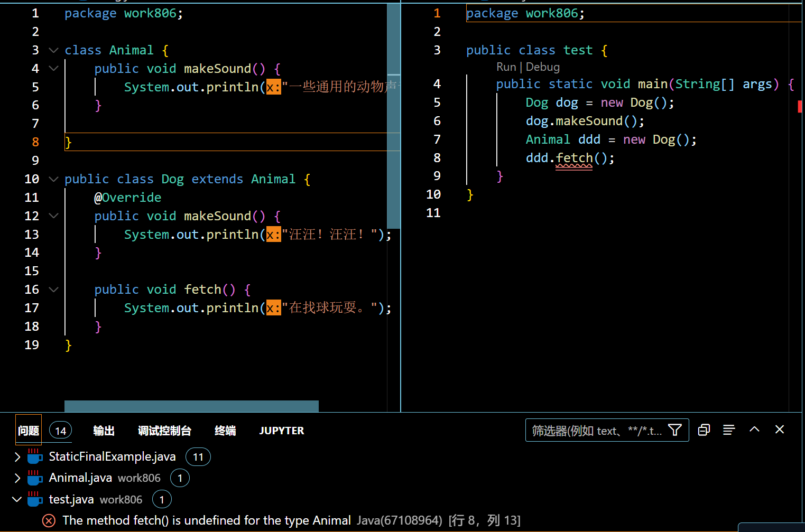The width and height of the screenshot is (805, 532).
Task: Click 'extends' keyword on line 10
Action: [217, 179]
